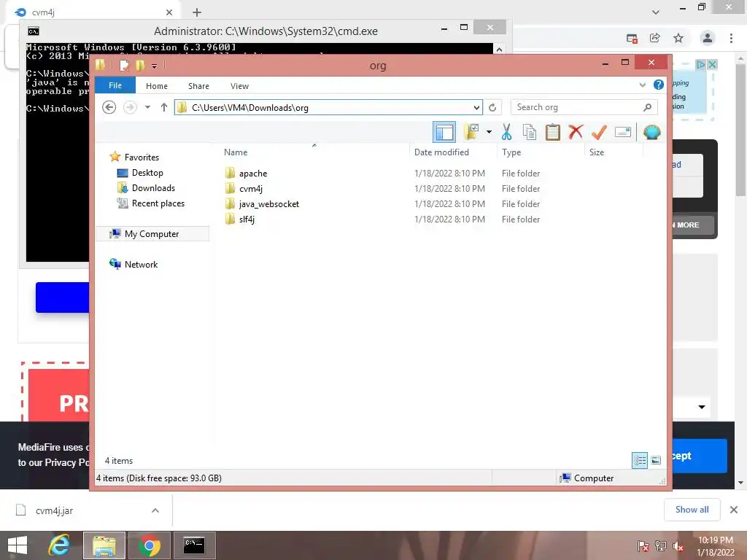Expand the Explorer ribbon chevron

(x=642, y=85)
